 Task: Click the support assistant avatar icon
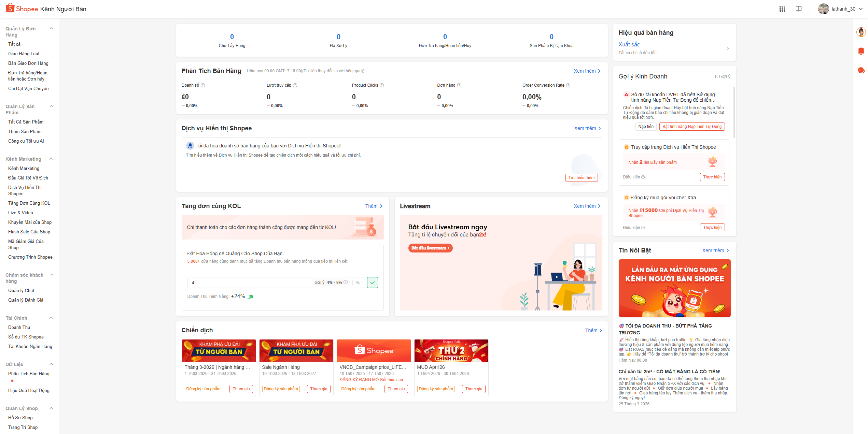coord(861,32)
